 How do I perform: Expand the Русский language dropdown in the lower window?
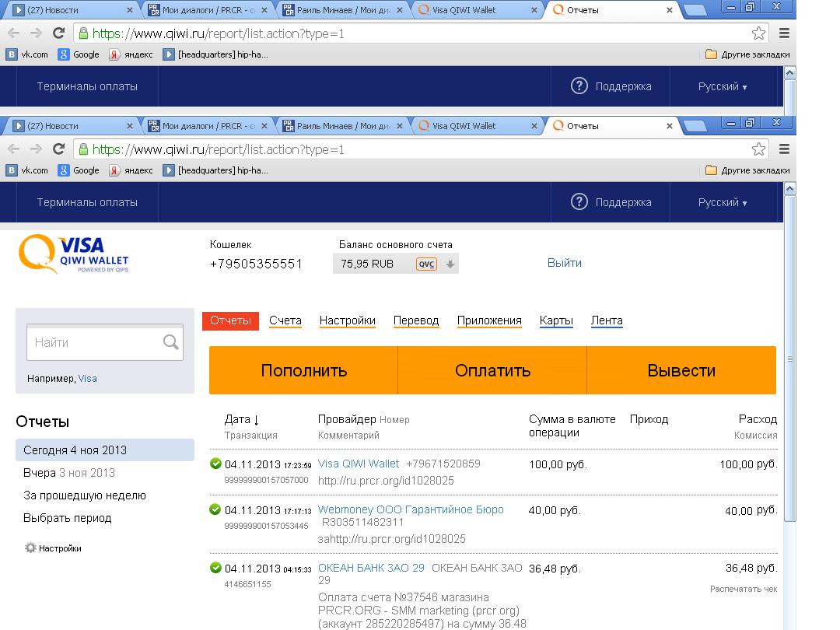pyautogui.click(x=722, y=202)
